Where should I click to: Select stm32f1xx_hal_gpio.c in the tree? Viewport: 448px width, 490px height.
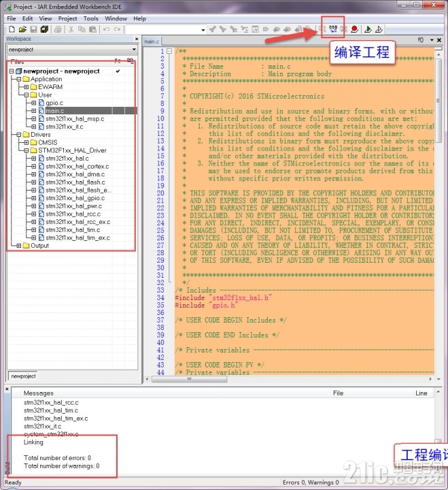coord(75,198)
